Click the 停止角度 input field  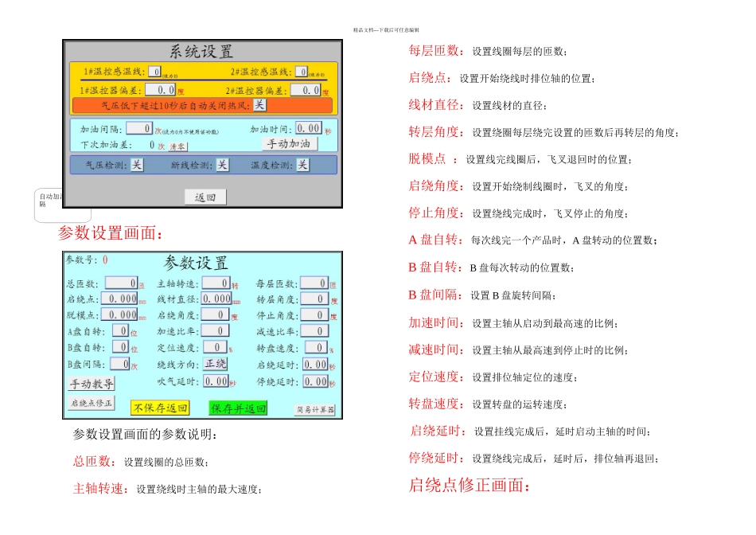click(314, 315)
